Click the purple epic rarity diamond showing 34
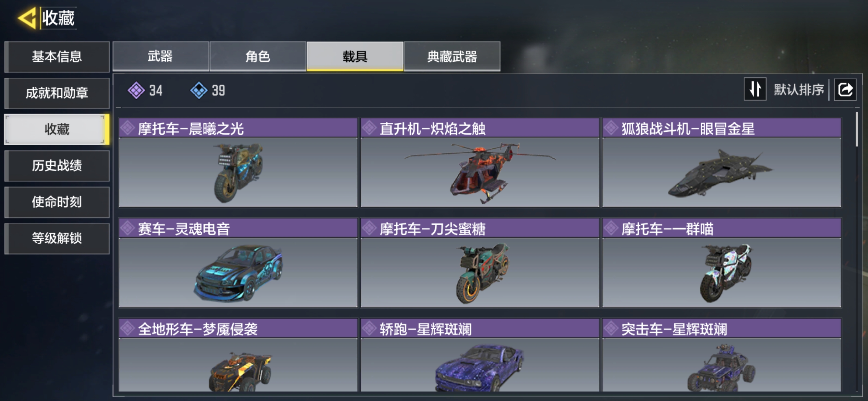868x401 pixels. click(136, 90)
